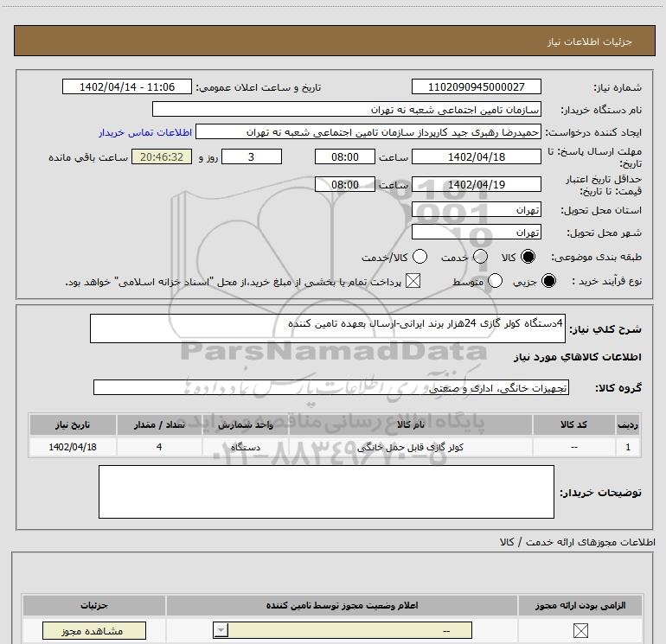Click the جزئیات اطلاعات نیاز title bar
Viewport: 666px width, 644px height.
click(334, 41)
